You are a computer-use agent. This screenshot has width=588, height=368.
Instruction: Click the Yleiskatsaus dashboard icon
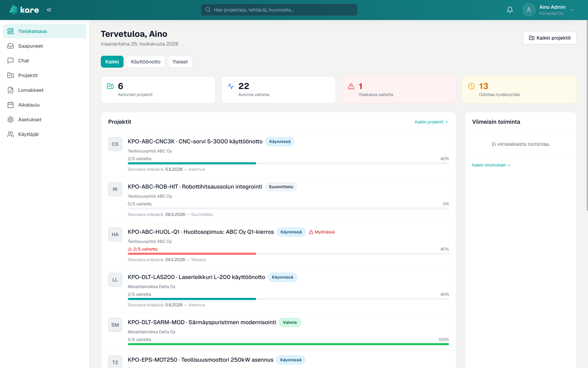(10, 31)
